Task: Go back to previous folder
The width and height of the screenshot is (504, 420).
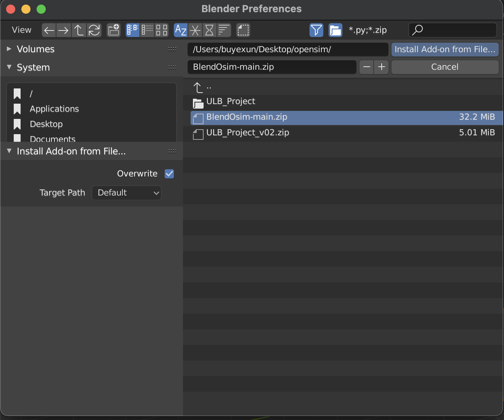Action: click(49, 30)
